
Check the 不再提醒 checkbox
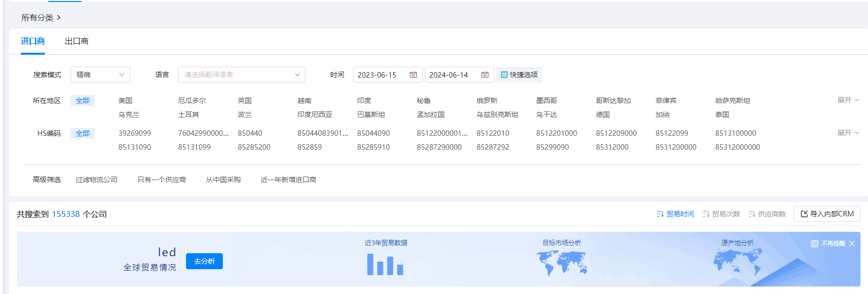815,244
